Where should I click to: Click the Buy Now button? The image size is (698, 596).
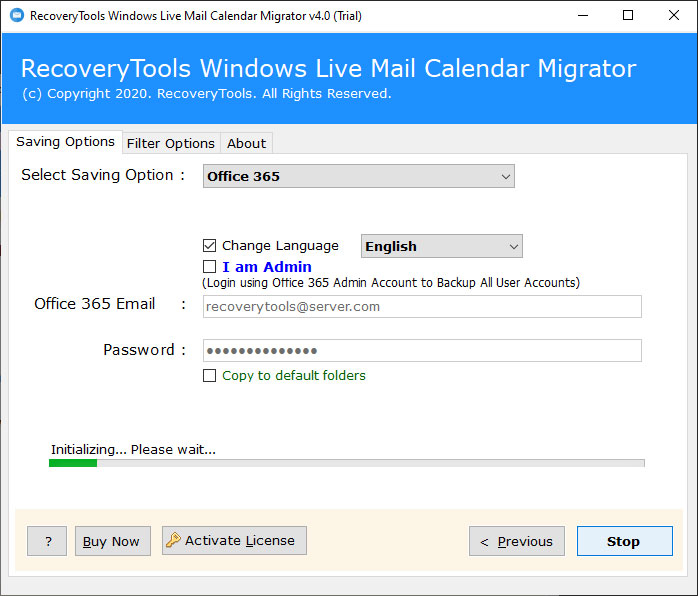(x=113, y=541)
